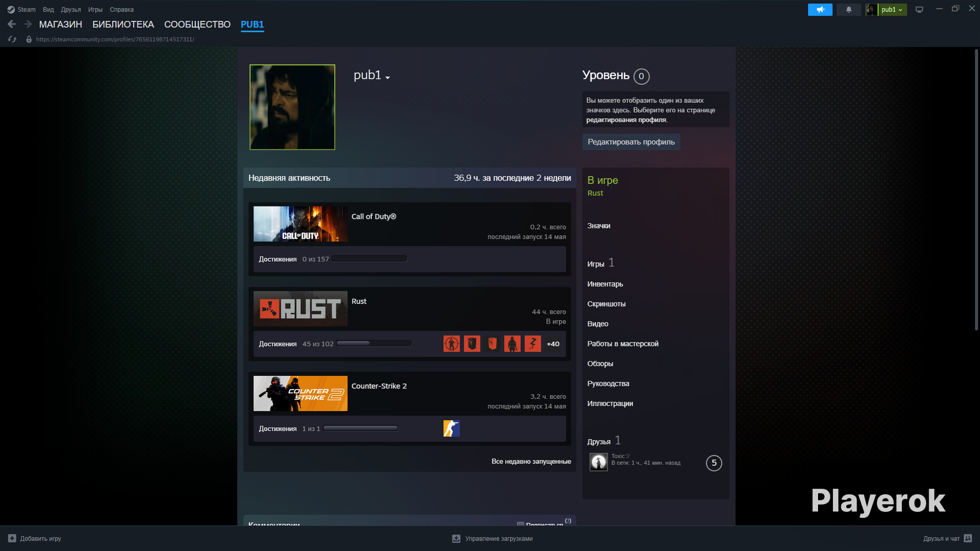Image resolution: width=980 pixels, height=551 pixels.
Task: Switch to the МАГАЗИН tab
Action: (61, 24)
